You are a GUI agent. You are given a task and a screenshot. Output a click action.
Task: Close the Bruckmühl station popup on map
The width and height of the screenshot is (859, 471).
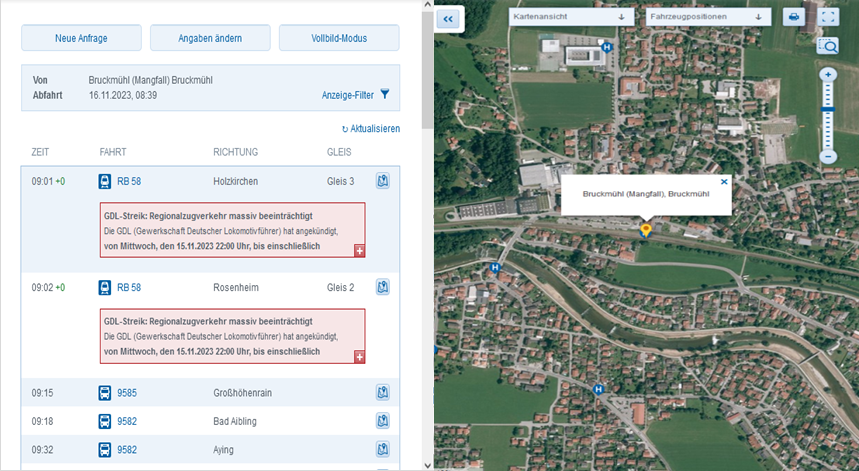(724, 182)
